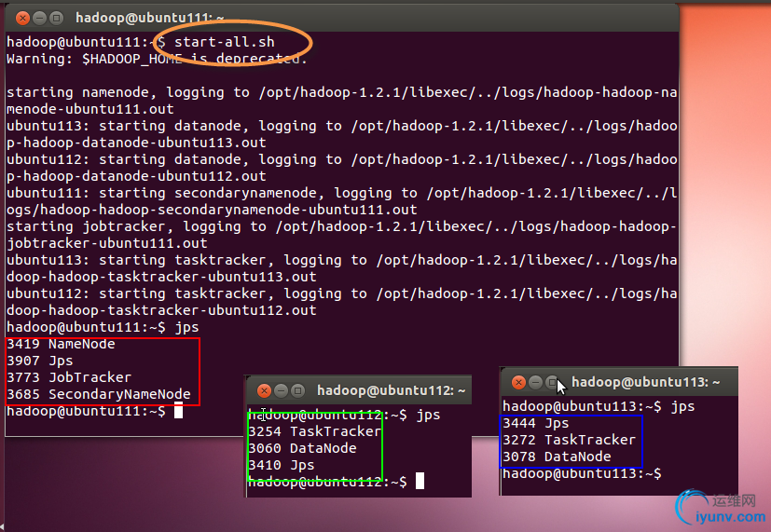Minimize the hadoop@ubuntu111 terminal window
This screenshot has height=532, width=771.
39,19
